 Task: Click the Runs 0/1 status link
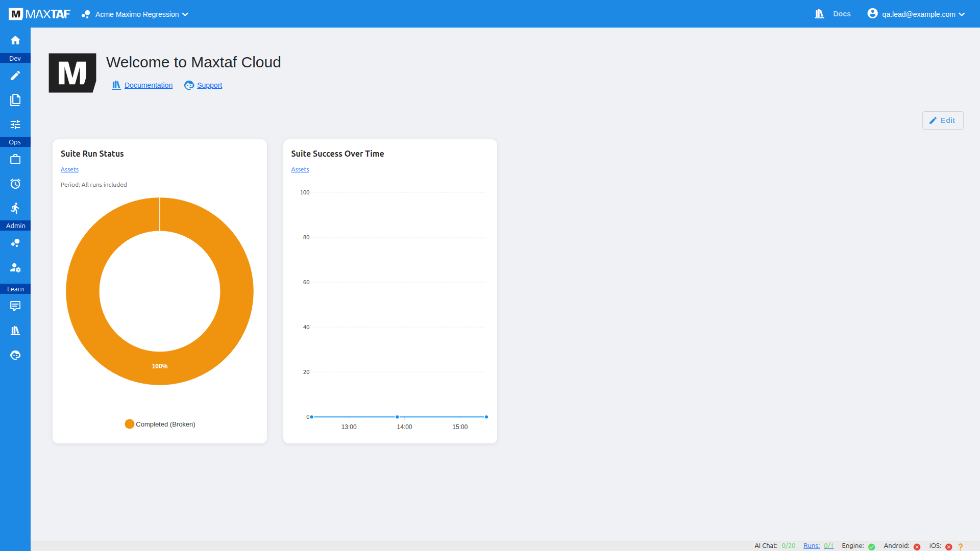click(x=818, y=546)
